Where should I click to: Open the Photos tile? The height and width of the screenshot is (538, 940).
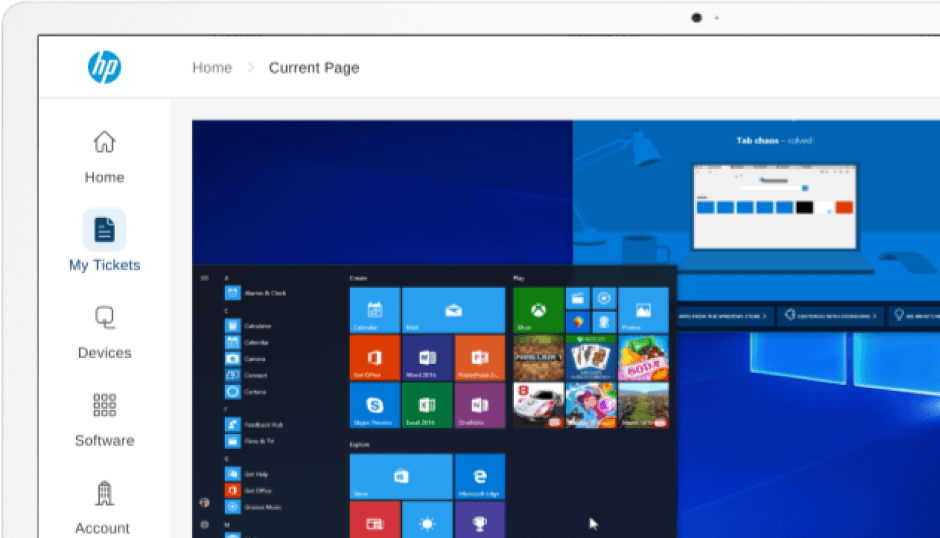click(x=643, y=309)
